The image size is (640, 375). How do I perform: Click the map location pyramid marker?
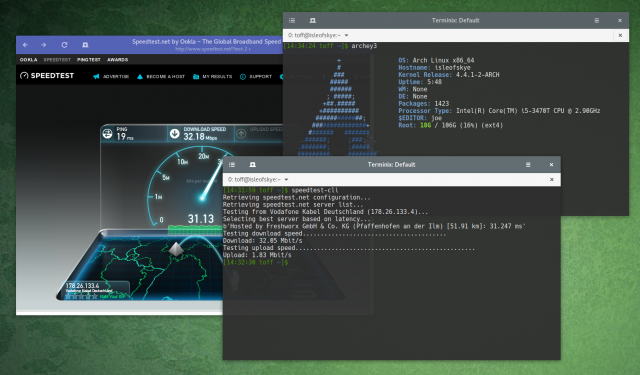(x=176, y=249)
